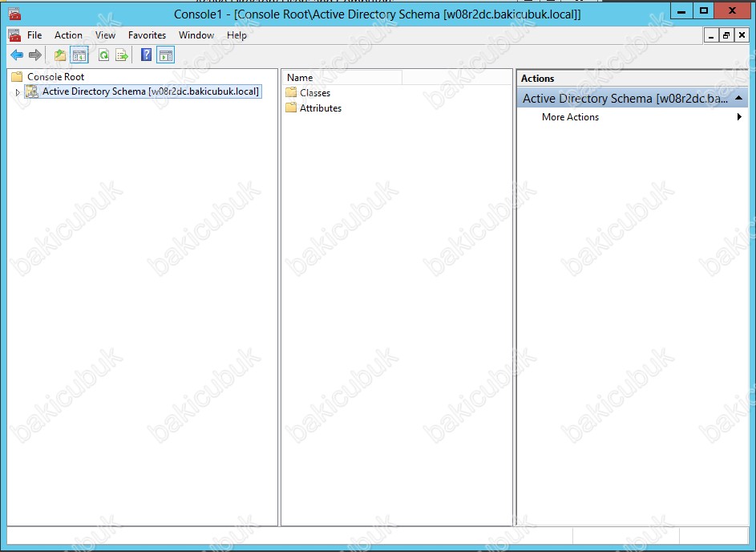756x552 pixels.
Task: Toggle Show/Hide Action Pane button
Action: coord(165,55)
